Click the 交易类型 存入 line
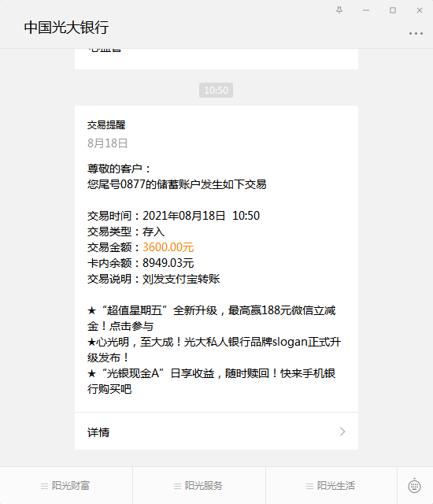 click(126, 232)
